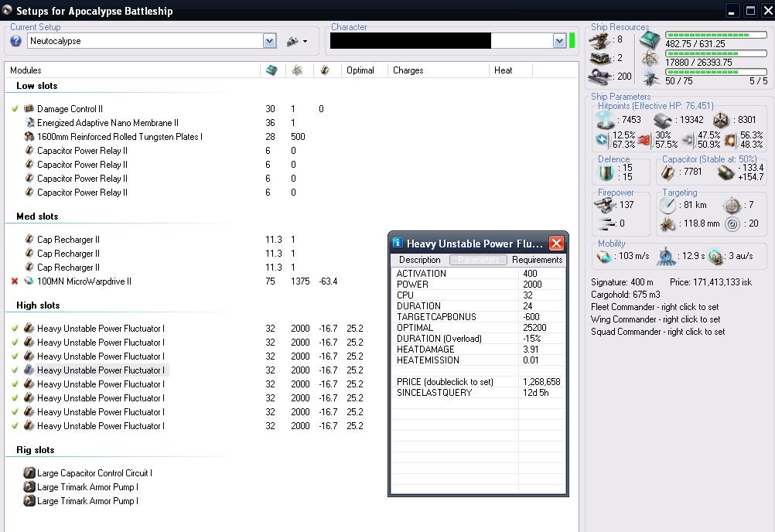Toggle the red X on 100MN MicroWarpdrive II
775x532 pixels.
pos(15,281)
